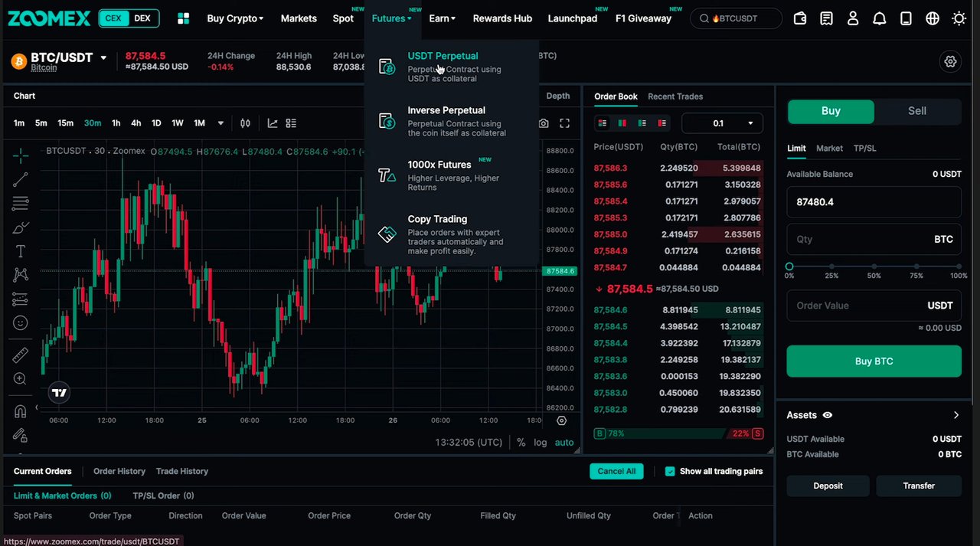Switch to the CEX exchange mode
Screen dimensions: 980x546
(113, 18)
